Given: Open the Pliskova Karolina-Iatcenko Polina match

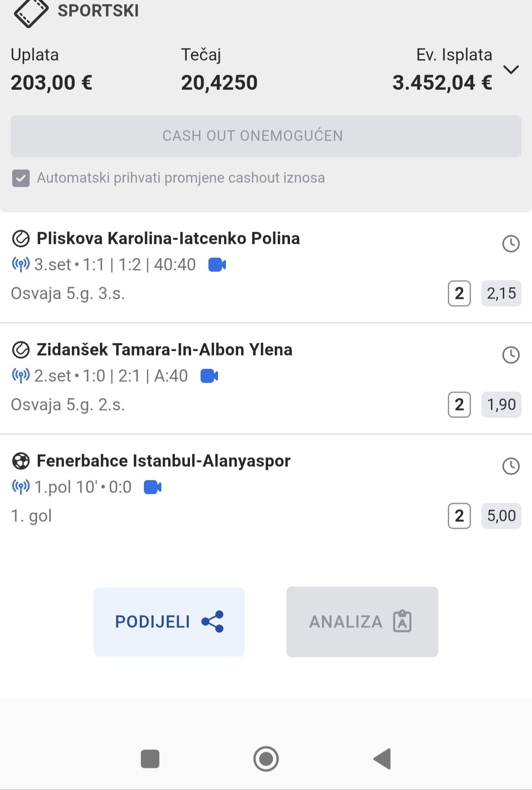Looking at the screenshot, I should tap(168, 239).
